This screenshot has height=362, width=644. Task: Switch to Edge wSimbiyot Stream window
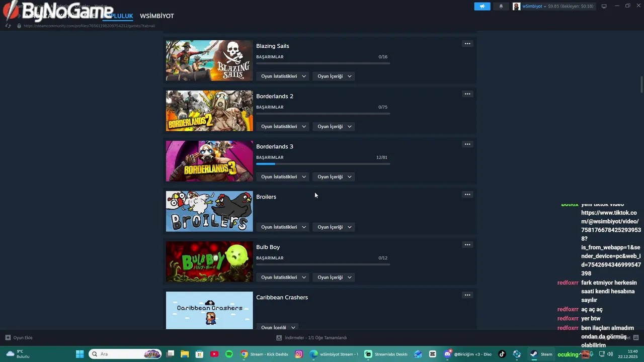tap(334, 354)
